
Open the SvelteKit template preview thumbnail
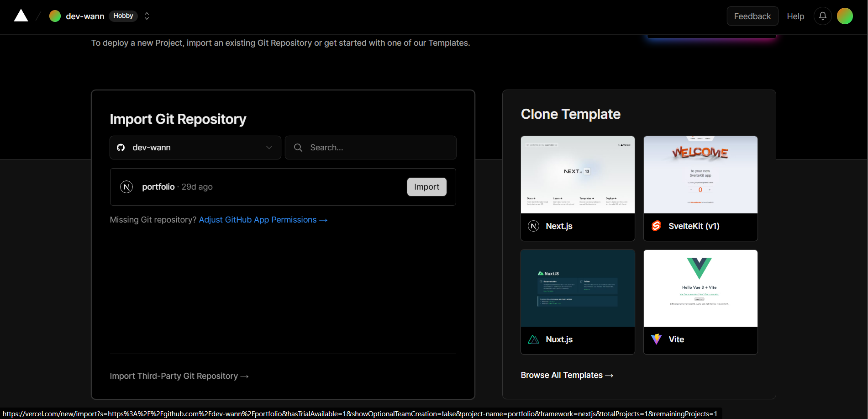(700, 175)
